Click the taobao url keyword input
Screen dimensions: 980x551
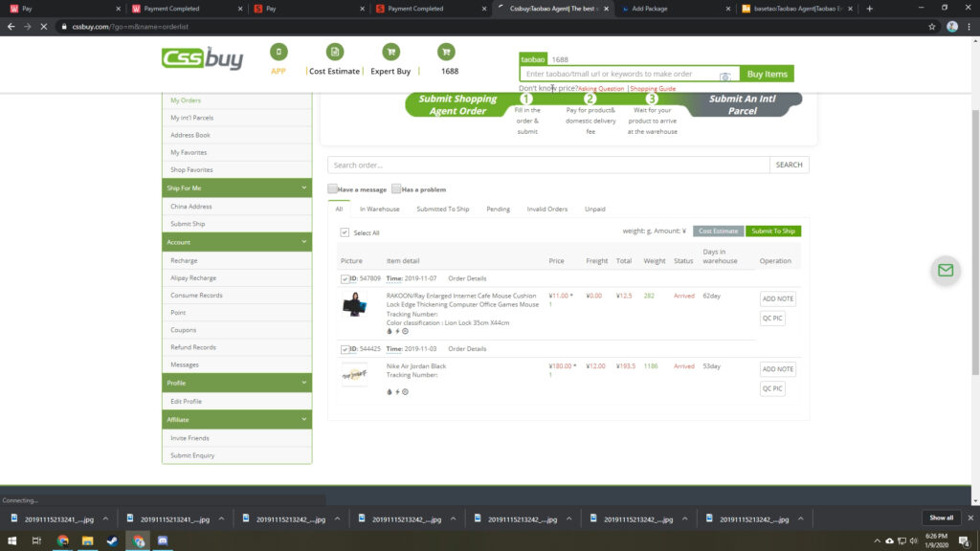(x=630, y=74)
